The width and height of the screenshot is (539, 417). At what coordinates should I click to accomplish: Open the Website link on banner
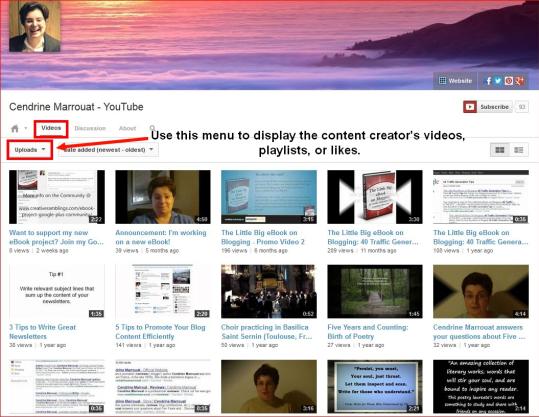click(x=455, y=81)
